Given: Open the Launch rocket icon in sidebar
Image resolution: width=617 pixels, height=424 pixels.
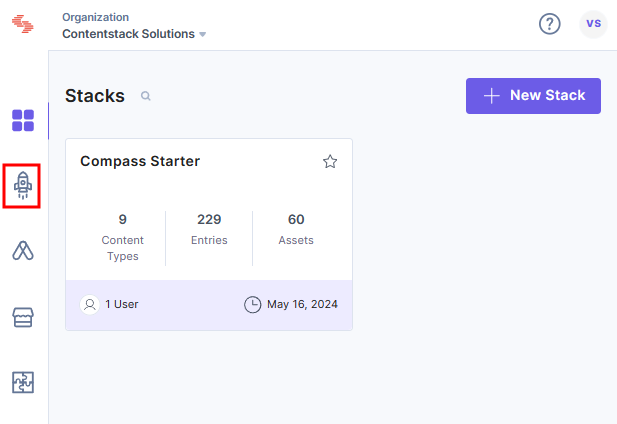Looking at the screenshot, I should click(x=23, y=186).
